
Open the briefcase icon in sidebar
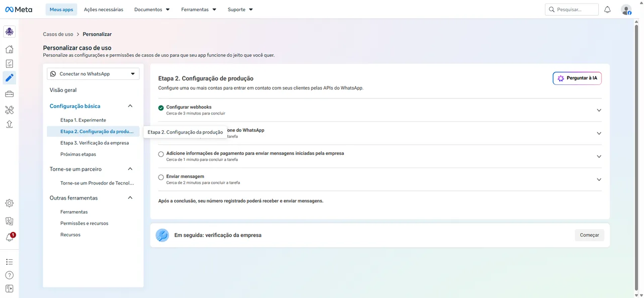tap(10, 94)
